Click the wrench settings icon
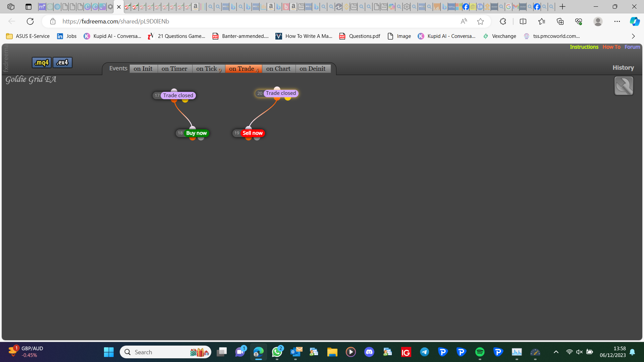The height and width of the screenshot is (362, 644). [x=624, y=86]
